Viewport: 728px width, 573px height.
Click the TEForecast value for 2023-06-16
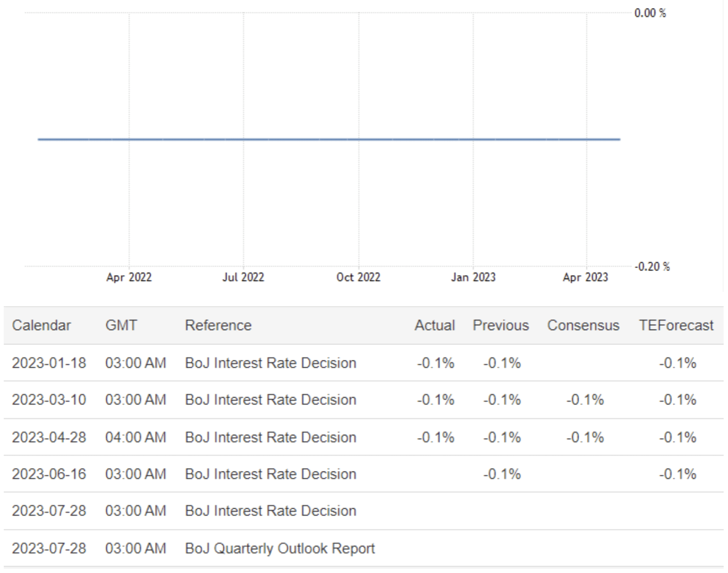tap(678, 474)
